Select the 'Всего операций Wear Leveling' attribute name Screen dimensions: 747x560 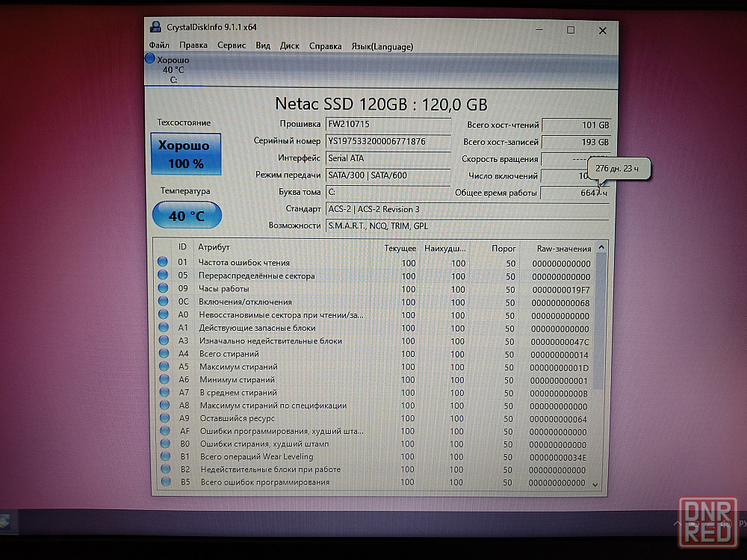point(257,456)
